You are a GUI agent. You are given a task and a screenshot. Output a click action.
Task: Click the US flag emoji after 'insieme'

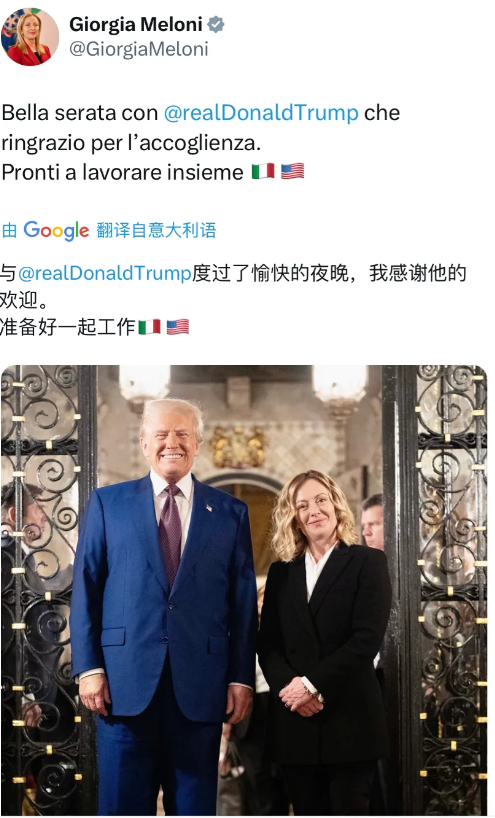pyautogui.click(x=293, y=172)
